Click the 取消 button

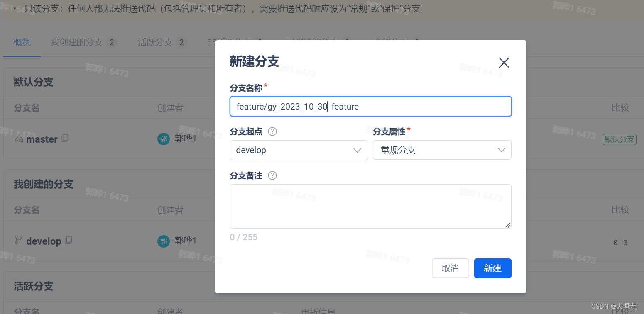[451, 268]
